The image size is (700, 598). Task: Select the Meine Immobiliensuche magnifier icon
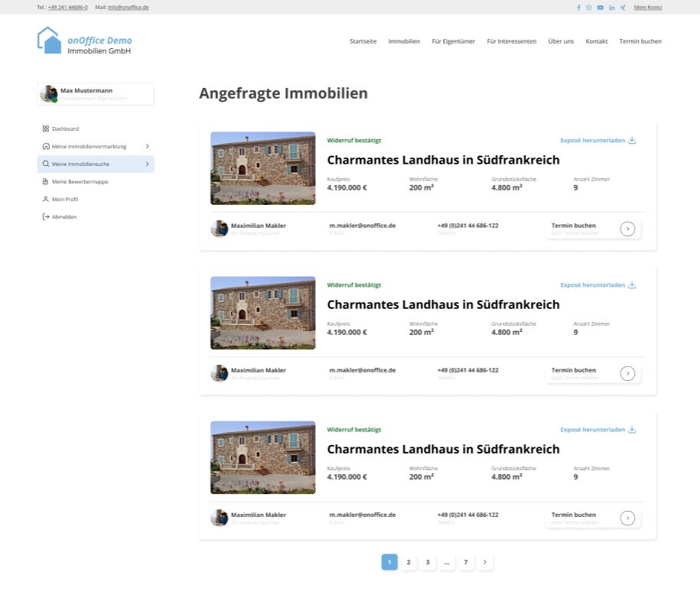click(45, 164)
